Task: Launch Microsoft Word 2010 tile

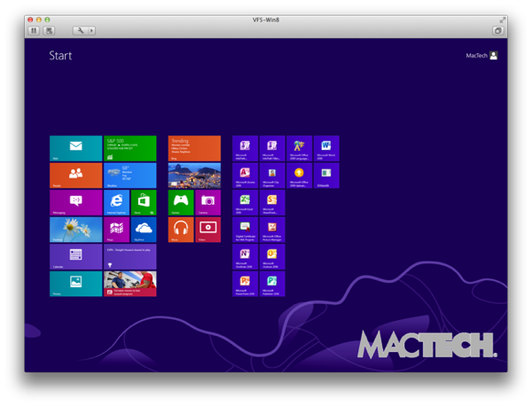Action: click(x=325, y=148)
